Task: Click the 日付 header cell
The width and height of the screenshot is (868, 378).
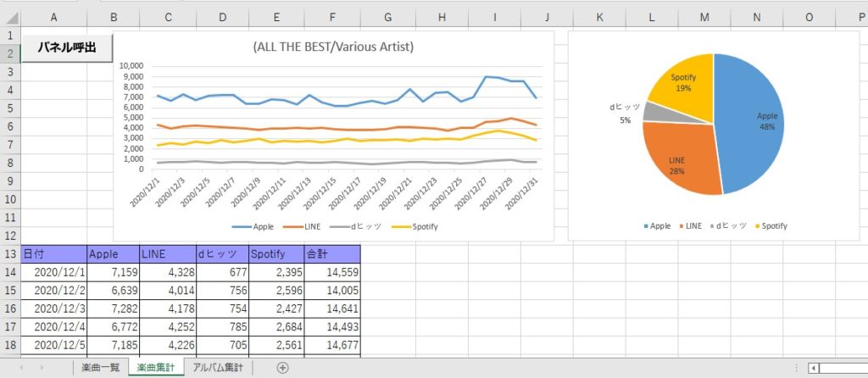Action: pyautogui.click(x=53, y=254)
